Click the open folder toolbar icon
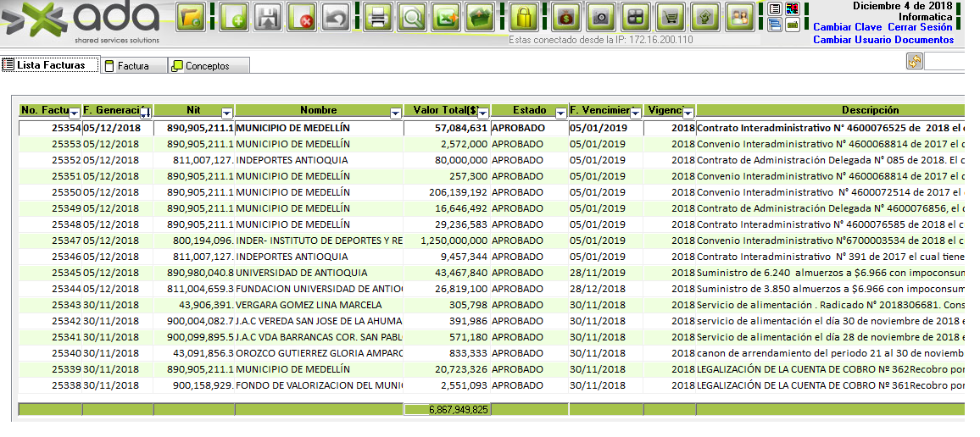Image resolution: width=980 pixels, height=437 pixels. (x=192, y=17)
